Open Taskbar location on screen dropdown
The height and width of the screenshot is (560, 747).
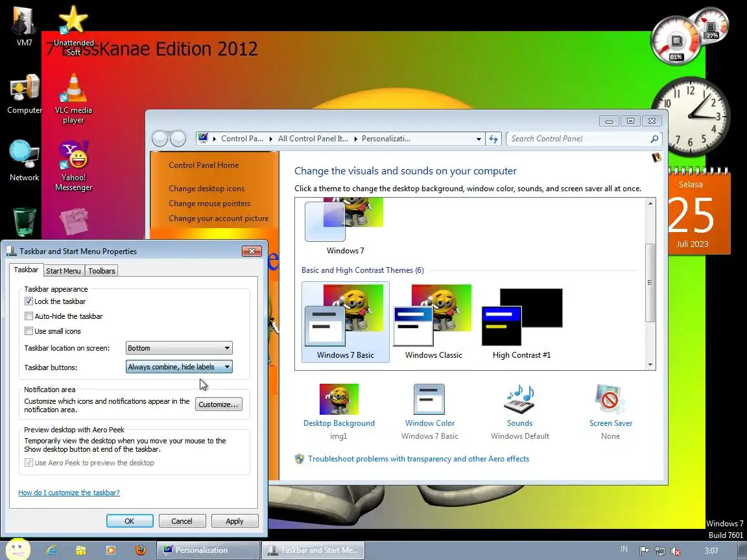pos(179,348)
